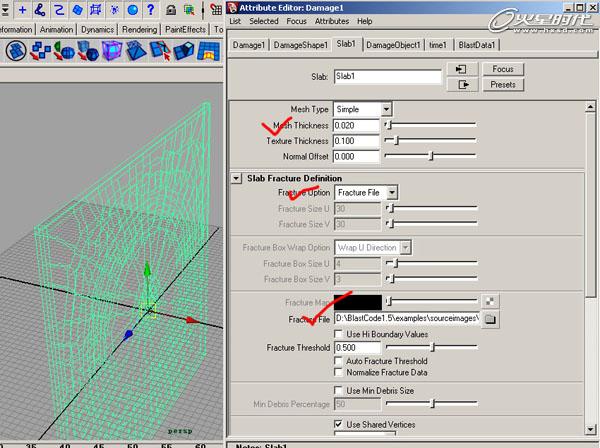Screen dimensions: 600x448
Task: Click the go to input connection icon
Action: 462,69
